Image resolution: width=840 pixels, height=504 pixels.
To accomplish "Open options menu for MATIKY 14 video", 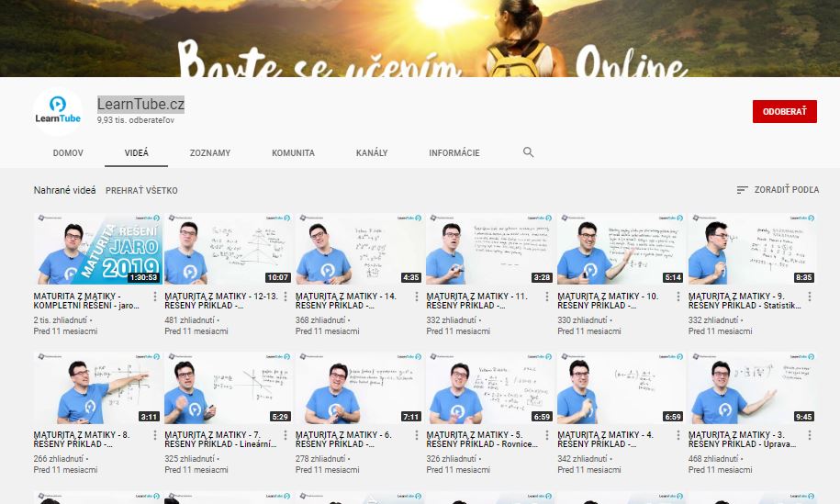I will (417, 297).
